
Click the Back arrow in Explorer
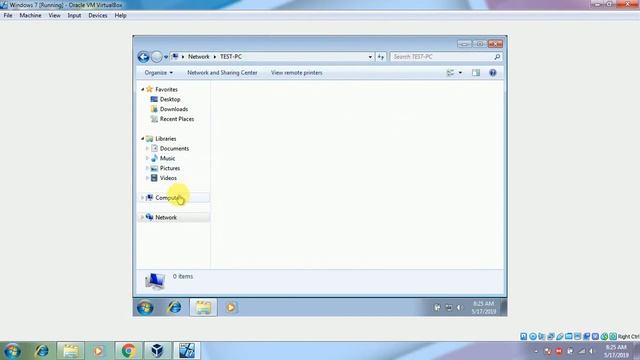(x=143, y=57)
